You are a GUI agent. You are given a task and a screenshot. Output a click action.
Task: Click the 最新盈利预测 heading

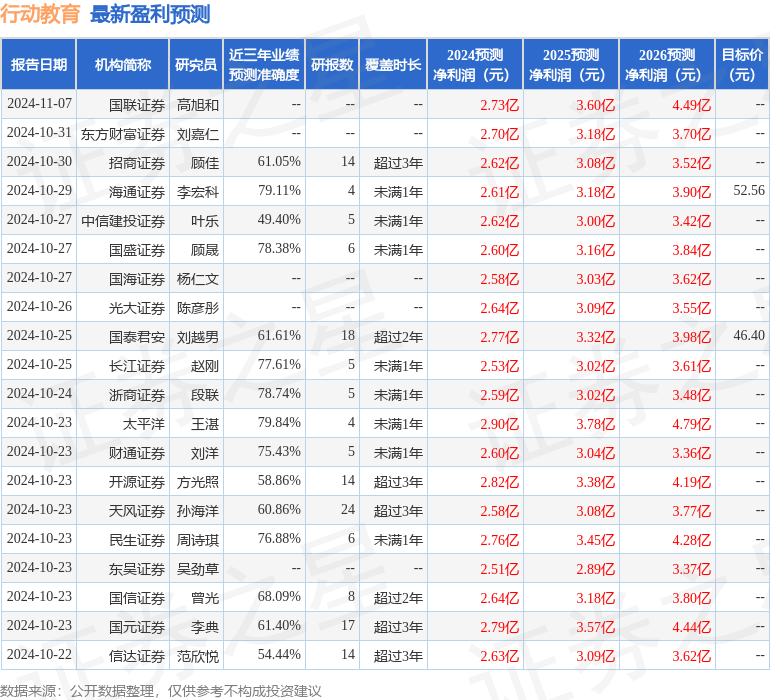click(x=150, y=14)
